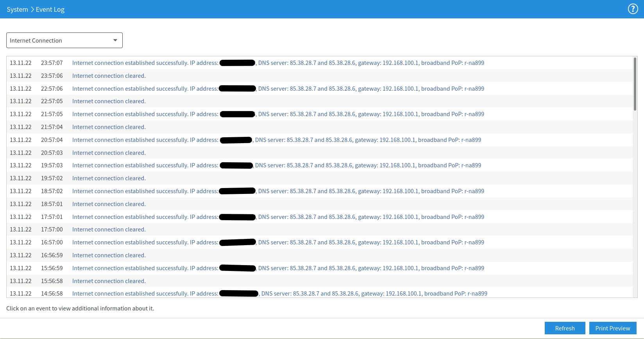
Task: Open Print Preview of the log
Action: (613, 328)
